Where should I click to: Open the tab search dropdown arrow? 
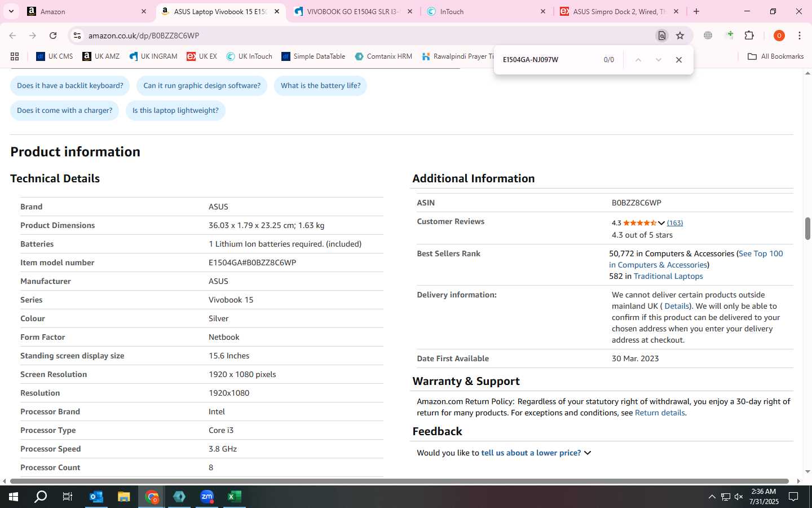[x=11, y=11]
